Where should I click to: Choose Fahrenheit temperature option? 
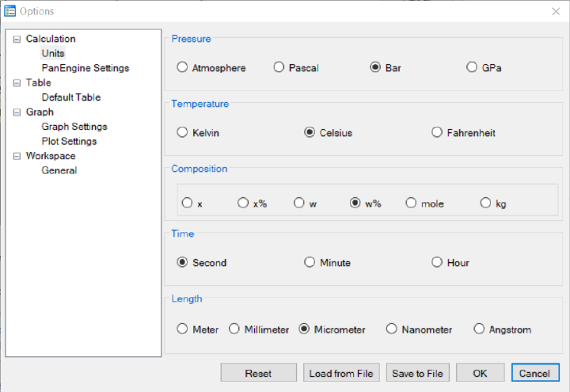click(463, 133)
